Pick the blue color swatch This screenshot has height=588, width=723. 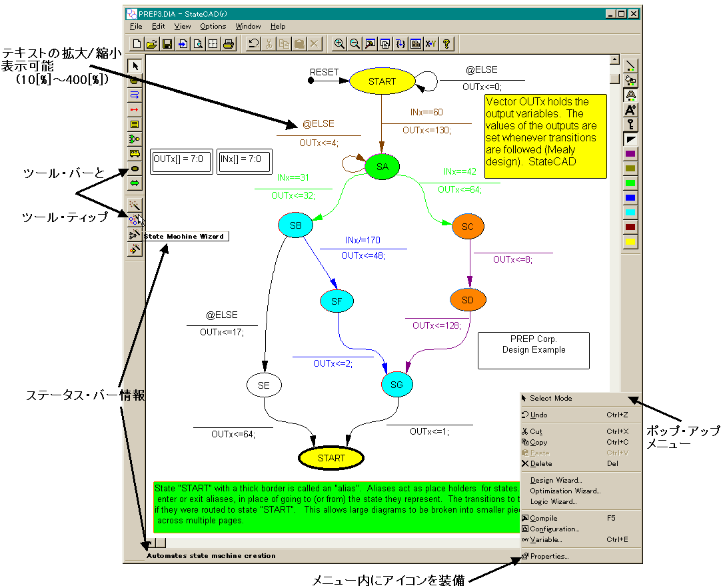click(x=630, y=198)
